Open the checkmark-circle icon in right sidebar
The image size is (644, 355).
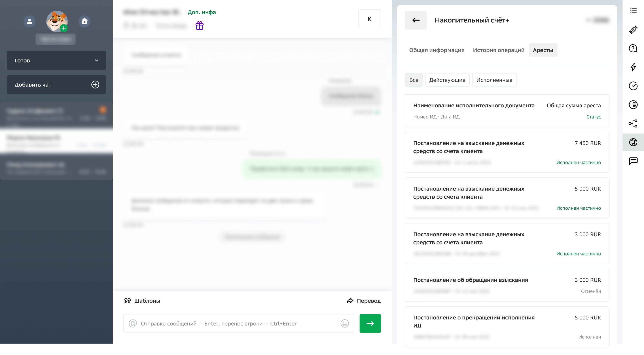coord(633,86)
